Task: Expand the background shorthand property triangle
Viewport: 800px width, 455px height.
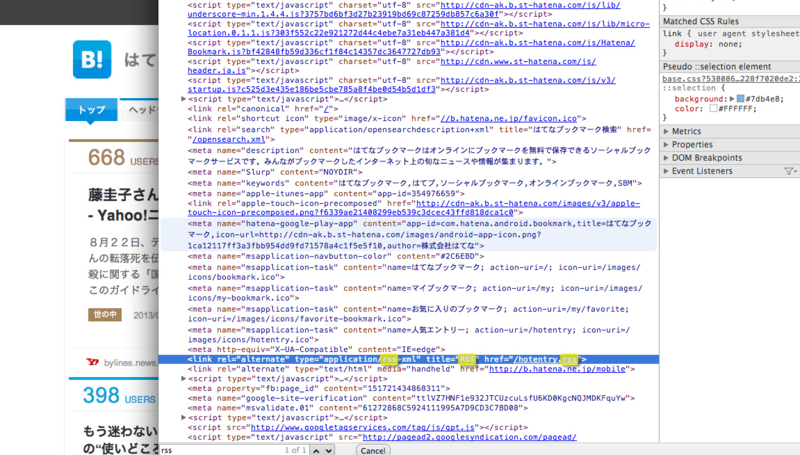Action: (x=732, y=98)
